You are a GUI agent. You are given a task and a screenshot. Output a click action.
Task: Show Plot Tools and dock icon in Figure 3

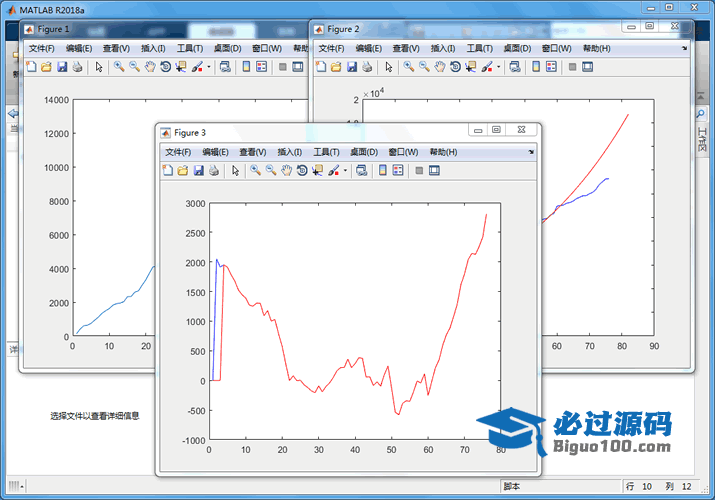434,170
